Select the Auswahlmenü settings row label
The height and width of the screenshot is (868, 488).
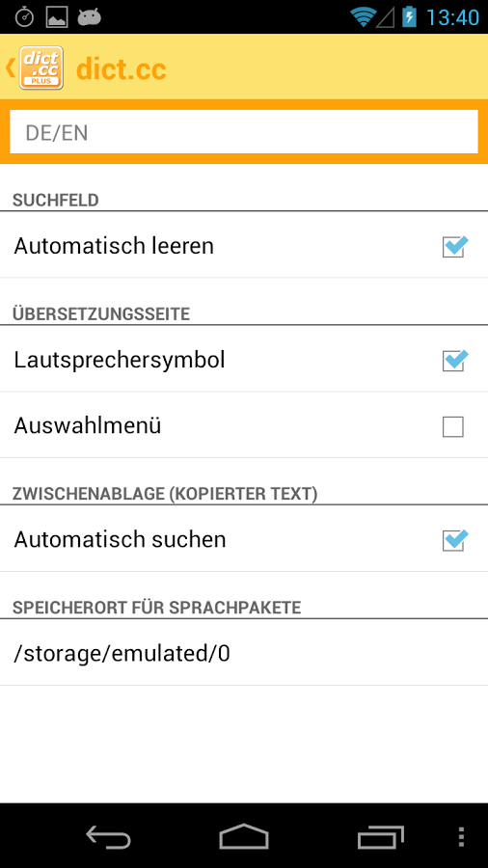88,425
